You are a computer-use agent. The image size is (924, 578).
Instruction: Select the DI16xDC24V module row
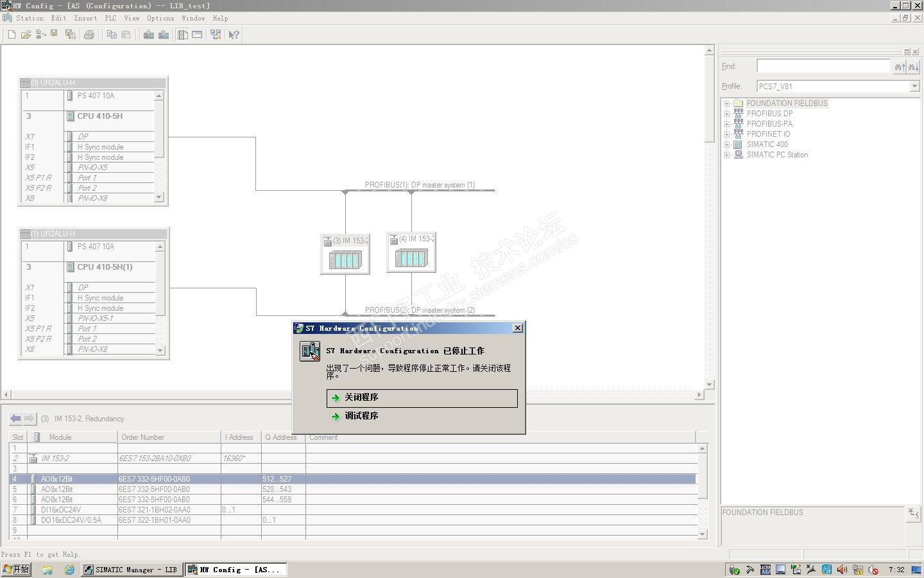pyautogui.click(x=353, y=510)
